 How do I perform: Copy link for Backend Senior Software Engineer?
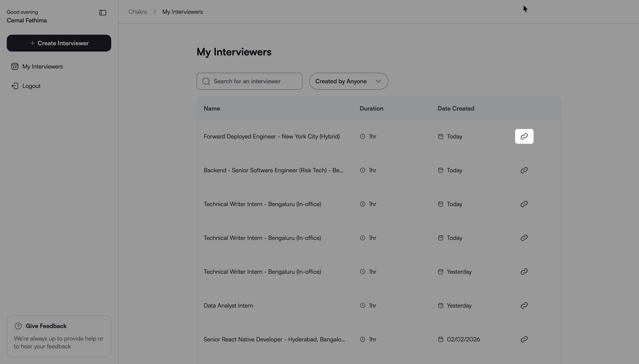point(524,170)
